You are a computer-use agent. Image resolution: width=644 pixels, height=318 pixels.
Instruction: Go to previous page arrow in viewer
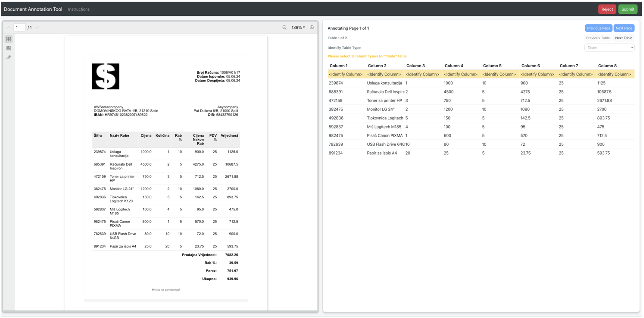pyautogui.click(x=8, y=27)
